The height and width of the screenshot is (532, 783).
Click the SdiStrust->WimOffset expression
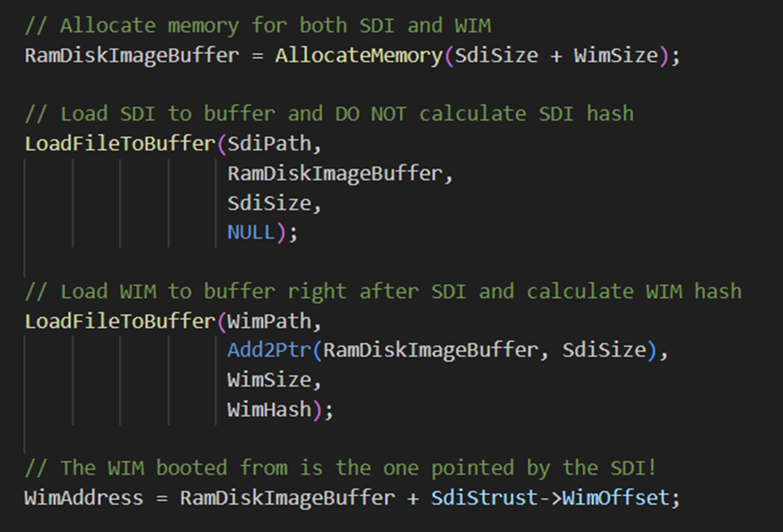pyautogui.click(x=550, y=498)
